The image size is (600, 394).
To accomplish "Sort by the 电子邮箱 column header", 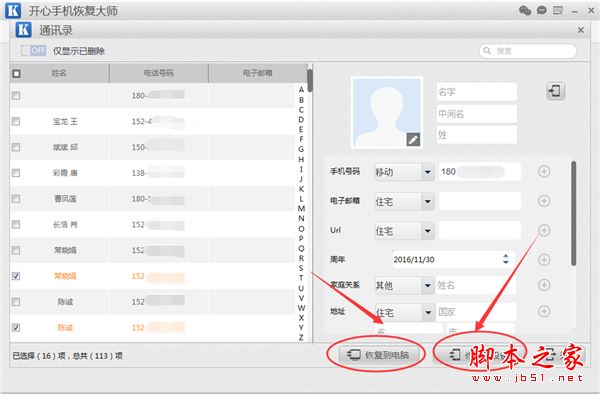I will (x=258, y=73).
